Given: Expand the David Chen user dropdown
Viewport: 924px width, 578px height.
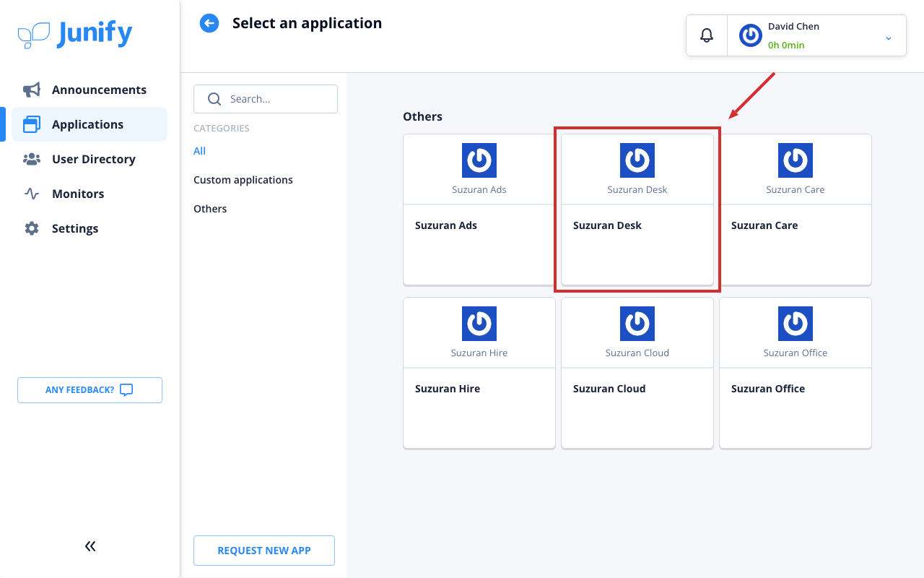Looking at the screenshot, I should click(889, 38).
